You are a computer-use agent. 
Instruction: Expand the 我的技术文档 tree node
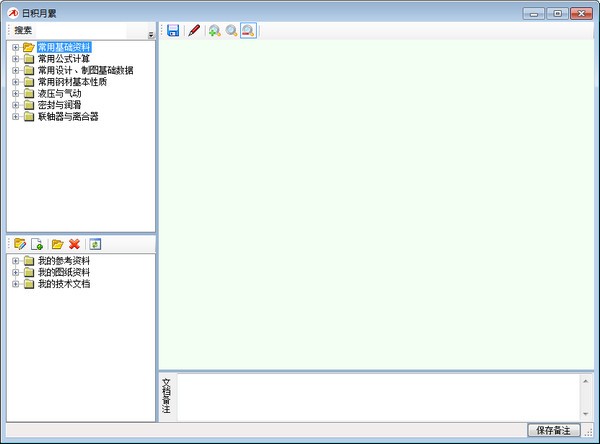point(15,284)
